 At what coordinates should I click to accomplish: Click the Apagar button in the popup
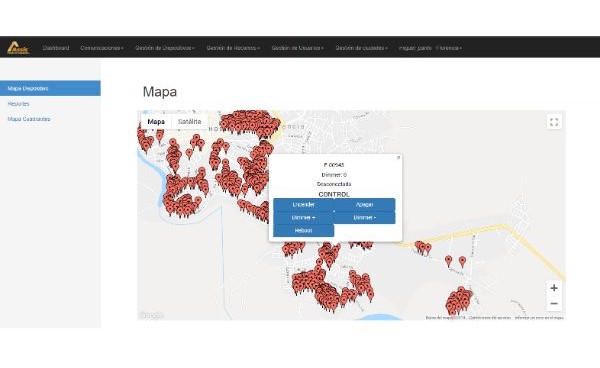(365, 205)
